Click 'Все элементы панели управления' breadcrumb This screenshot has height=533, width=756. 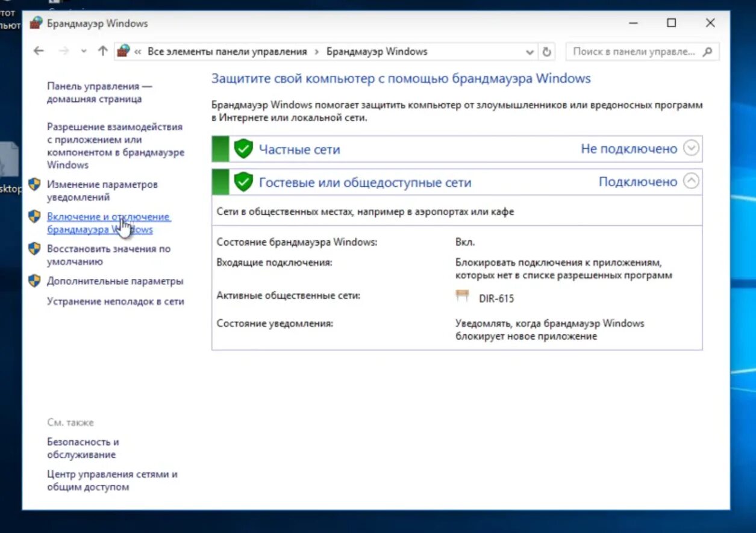pyautogui.click(x=227, y=52)
